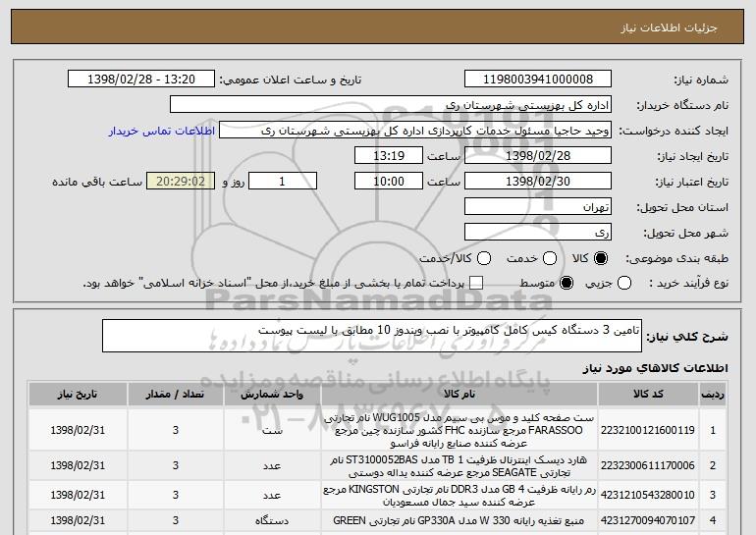Click the validity time field 10:00
Image resolution: width=756 pixels, height=535 pixels.
click(x=389, y=182)
